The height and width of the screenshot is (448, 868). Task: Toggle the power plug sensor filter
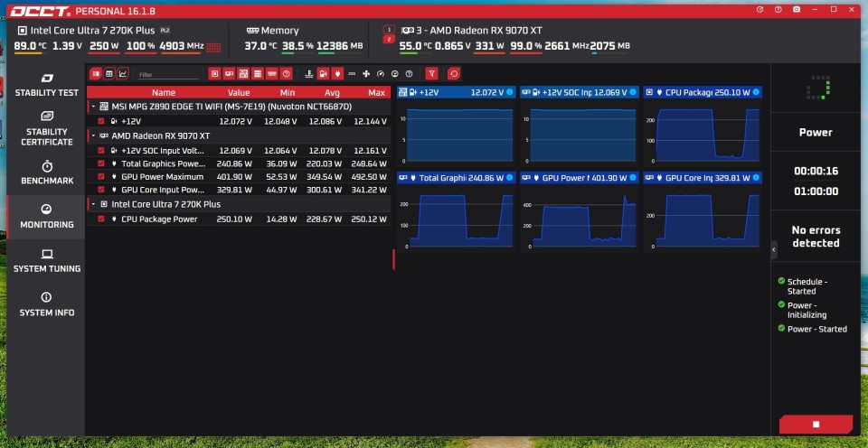click(x=337, y=73)
